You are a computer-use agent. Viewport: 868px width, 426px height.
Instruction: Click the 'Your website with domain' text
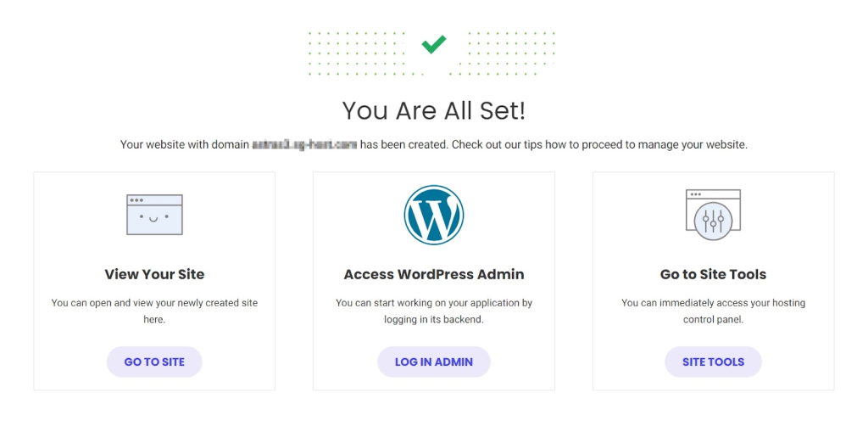pos(185,145)
